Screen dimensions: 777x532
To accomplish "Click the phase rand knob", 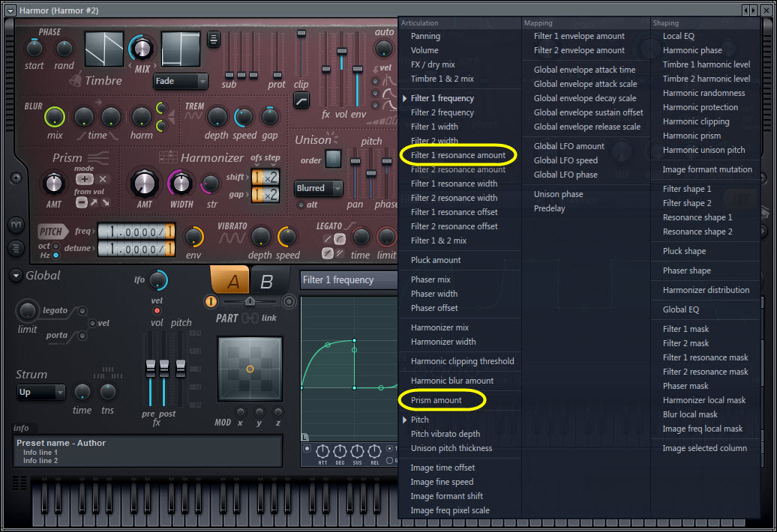I will tap(64, 49).
